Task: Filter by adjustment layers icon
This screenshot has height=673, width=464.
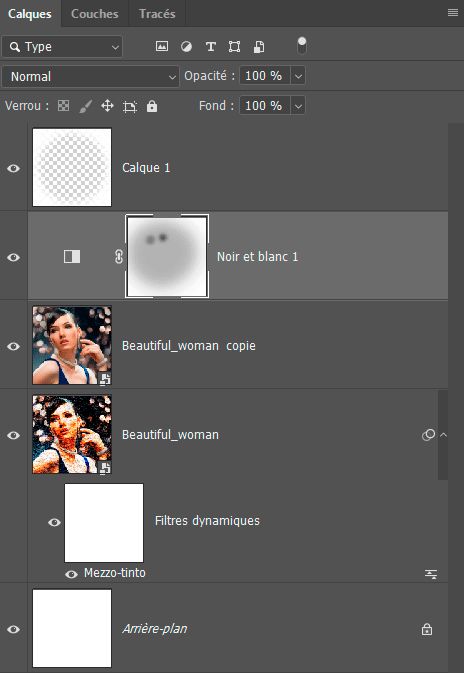Action: pos(186,46)
